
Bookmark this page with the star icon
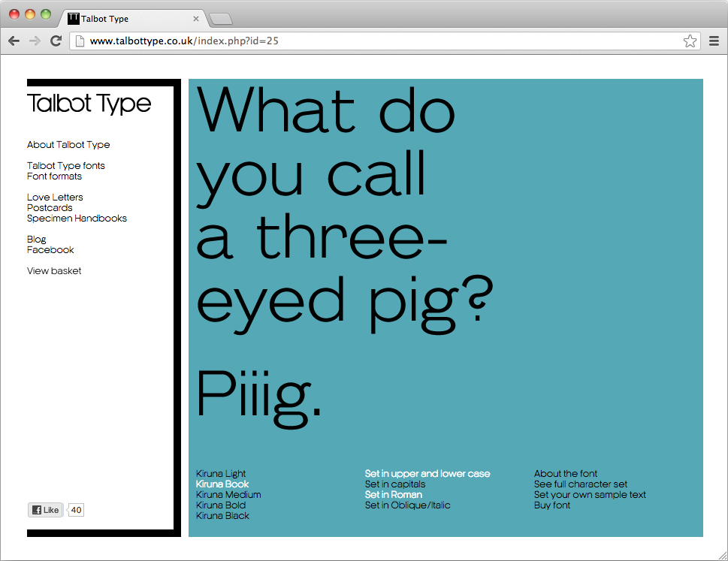[x=690, y=41]
